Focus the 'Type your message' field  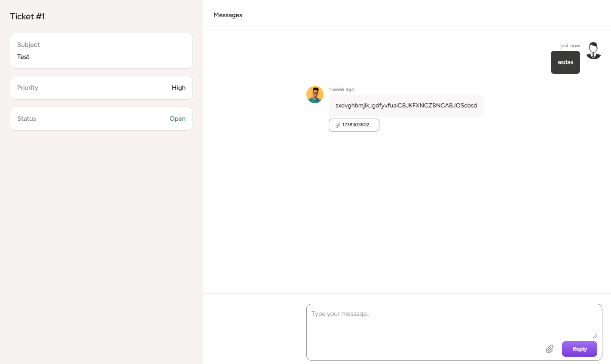tap(451, 320)
